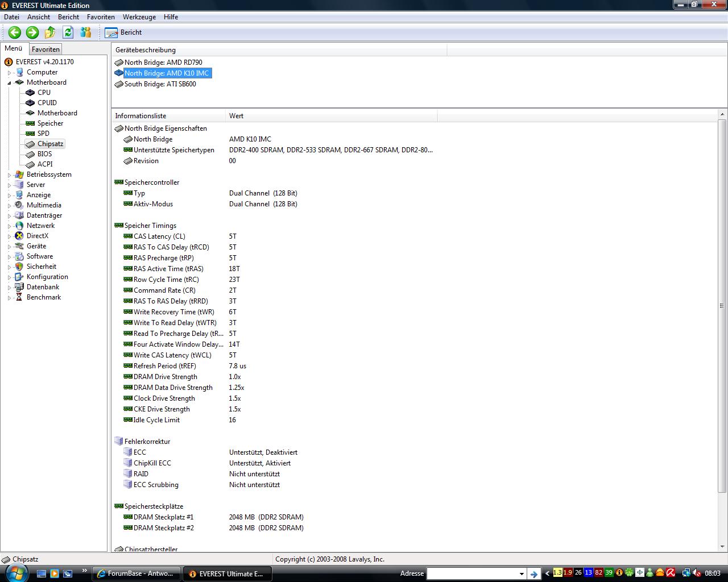Click the scrollbar up arrow in info list
The height and width of the screenshot is (582, 728).
click(722, 115)
